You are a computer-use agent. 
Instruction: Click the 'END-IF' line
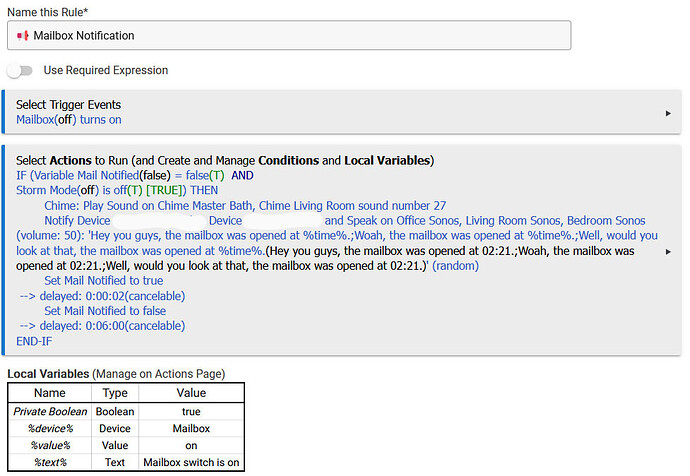34,341
